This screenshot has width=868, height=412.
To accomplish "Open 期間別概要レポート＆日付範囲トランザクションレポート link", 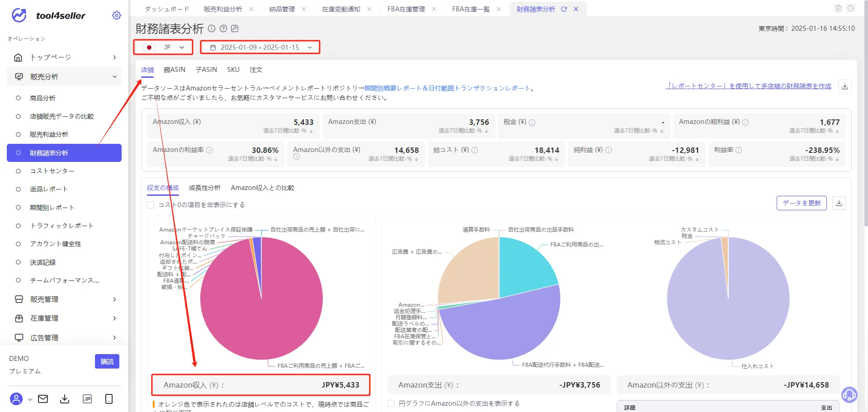I will (448, 88).
